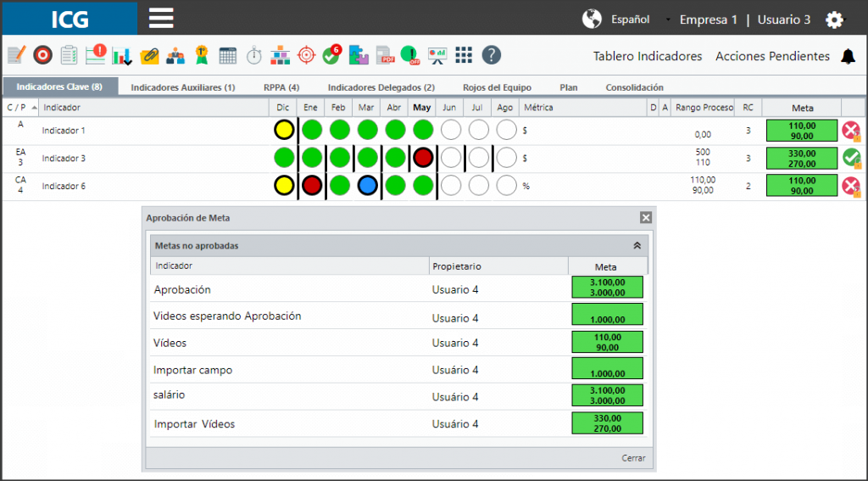Click the PDF export icon
The image size is (868, 481).
(x=386, y=55)
